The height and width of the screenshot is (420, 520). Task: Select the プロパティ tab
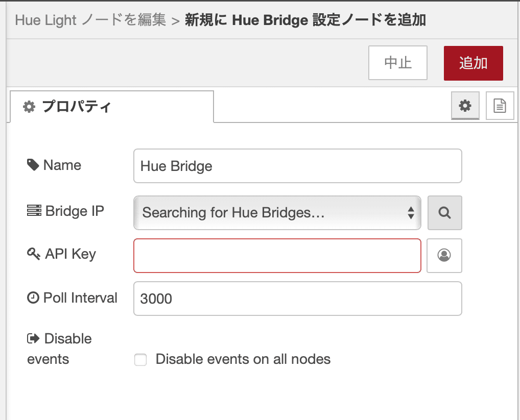coord(112,106)
